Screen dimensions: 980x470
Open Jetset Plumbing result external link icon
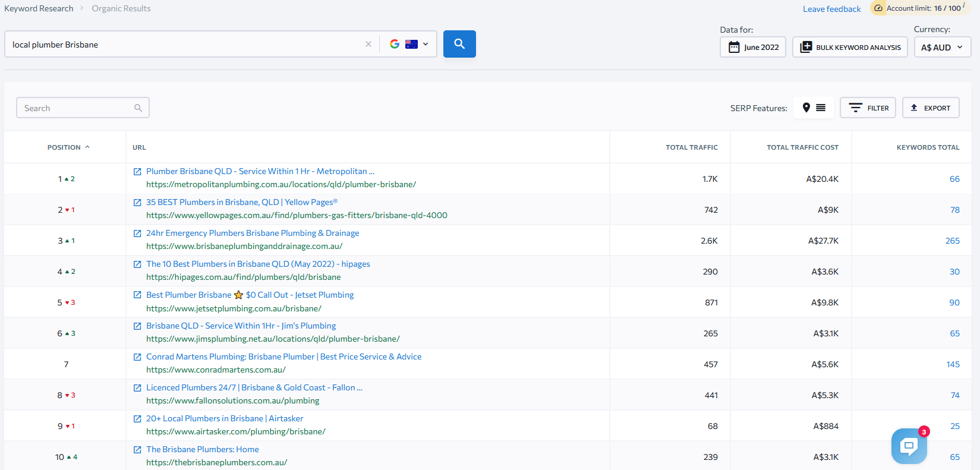pos(137,295)
